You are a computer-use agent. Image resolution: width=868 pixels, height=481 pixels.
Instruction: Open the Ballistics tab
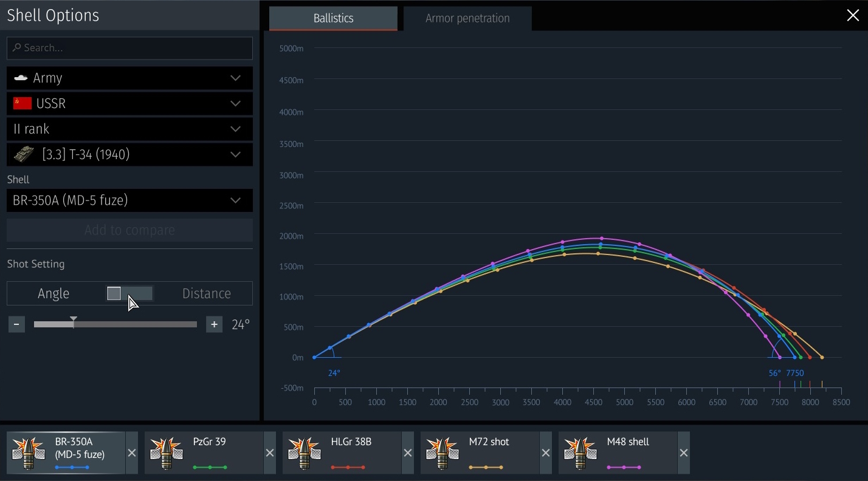tap(333, 18)
